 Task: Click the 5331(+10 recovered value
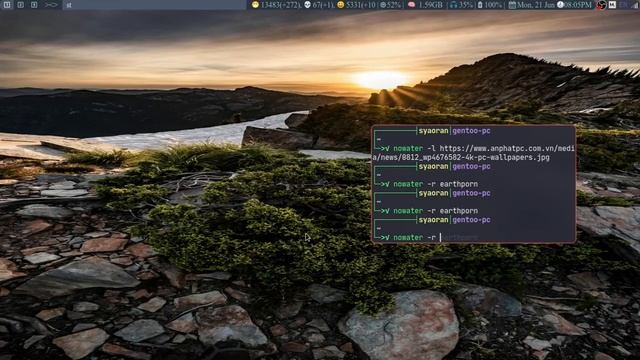[361, 5]
